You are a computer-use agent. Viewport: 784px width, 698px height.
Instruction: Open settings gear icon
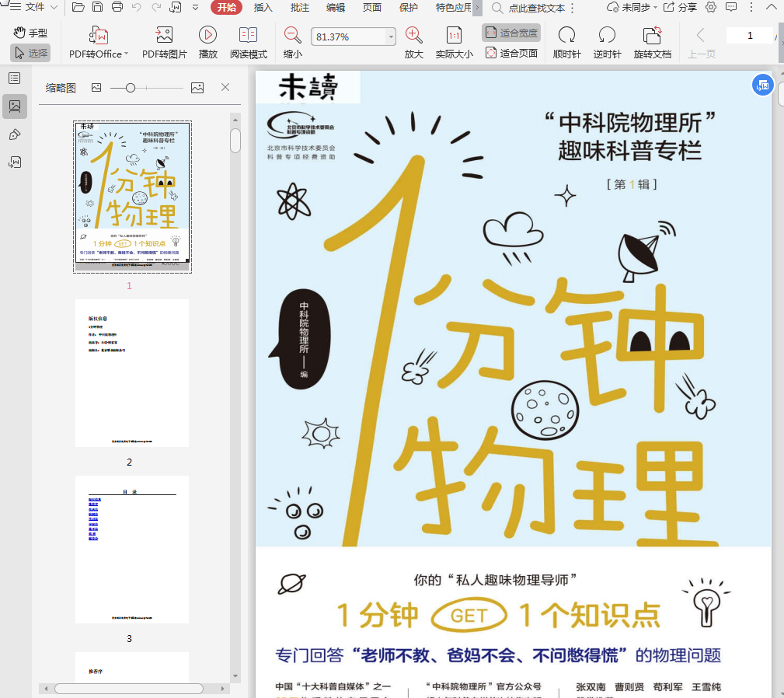[x=711, y=8]
